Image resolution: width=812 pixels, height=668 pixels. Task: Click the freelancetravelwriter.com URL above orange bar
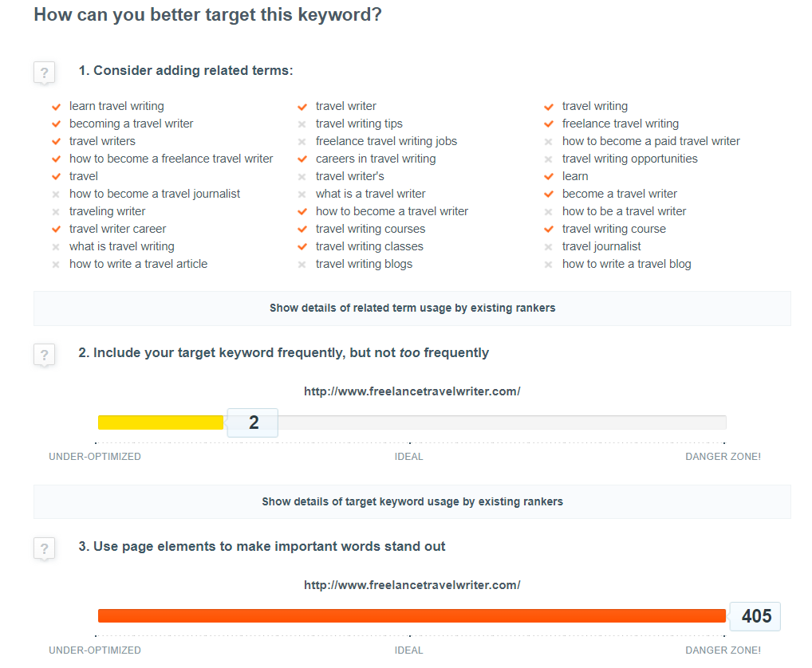(412, 585)
